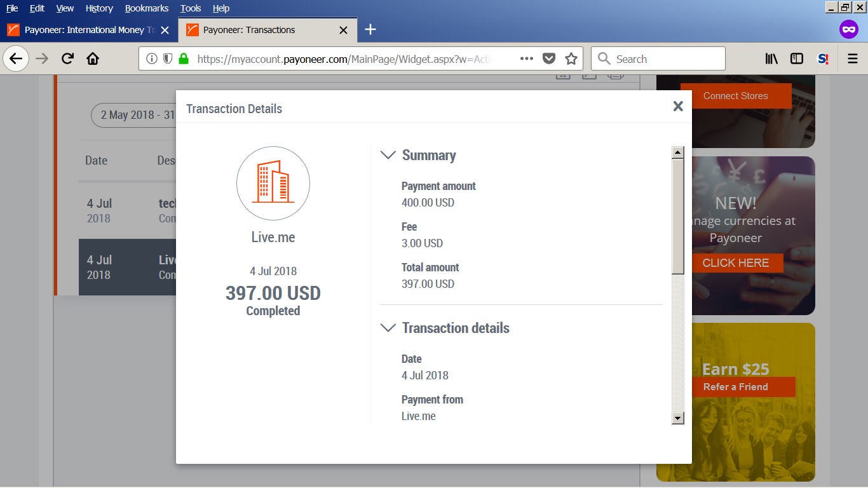Image resolution: width=868 pixels, height=488 pixels.
Task: Reload the current page
Action: [x=67, y=59]
